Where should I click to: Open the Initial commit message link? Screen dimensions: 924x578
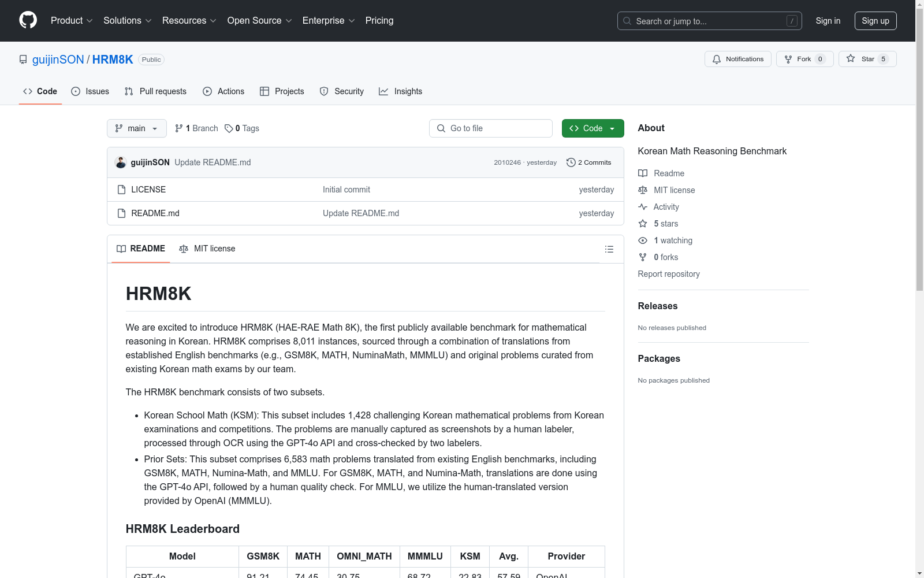point(346,190)
